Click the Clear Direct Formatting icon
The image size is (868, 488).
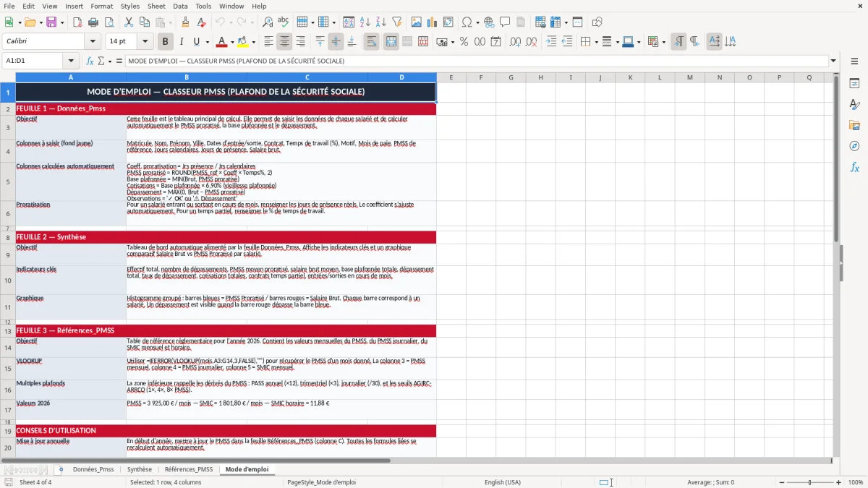pyautogui.click(x=201, y=22)
